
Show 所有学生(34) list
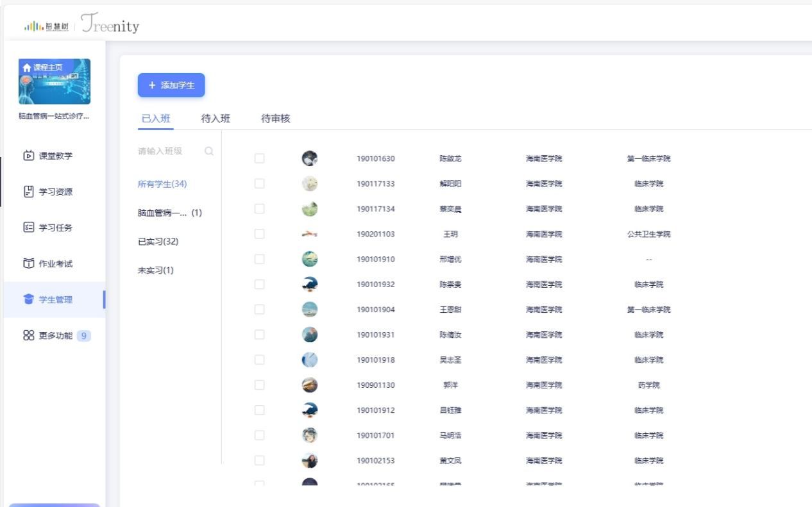[162, 184]
